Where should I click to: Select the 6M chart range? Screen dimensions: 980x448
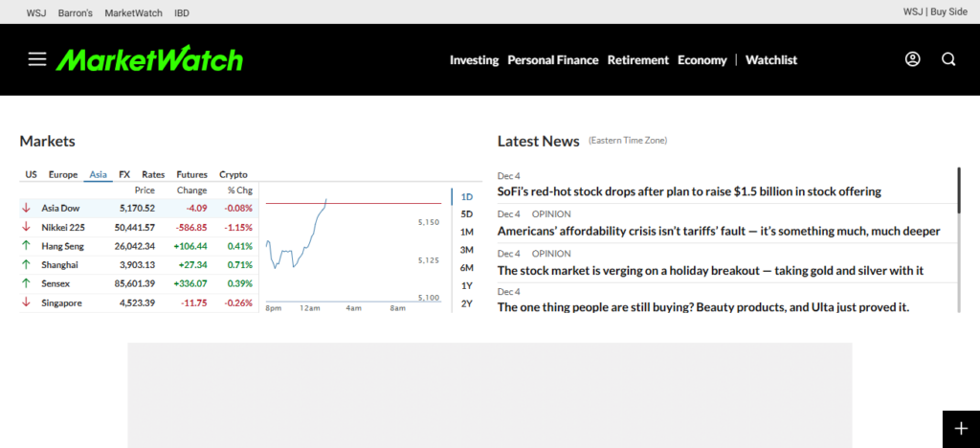466,268
